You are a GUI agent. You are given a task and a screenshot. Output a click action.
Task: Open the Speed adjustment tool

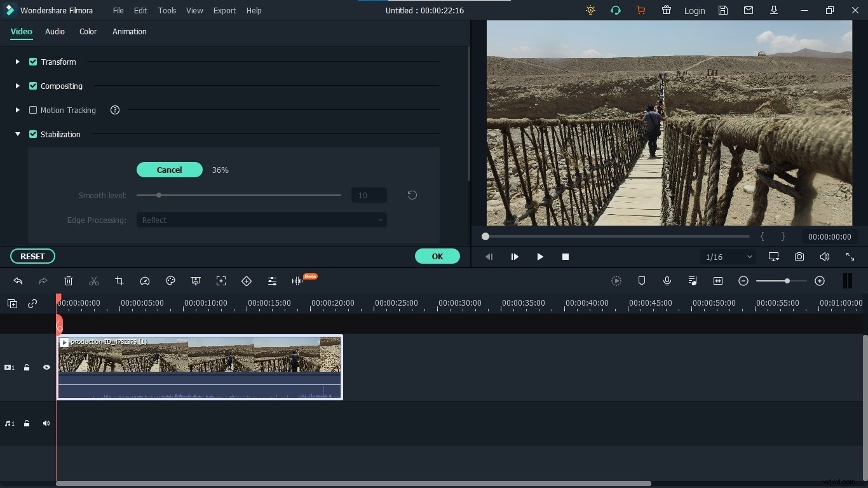[x=145, y=281]
